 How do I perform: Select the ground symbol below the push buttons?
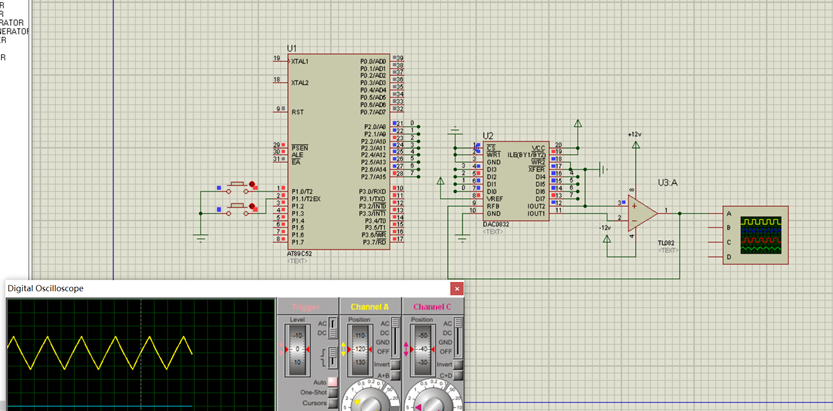(x=200, y=237)
